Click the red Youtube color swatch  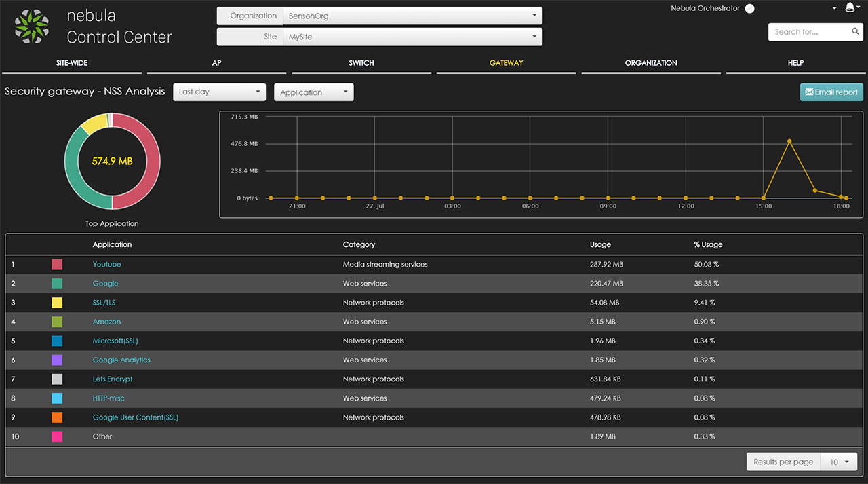57,265
